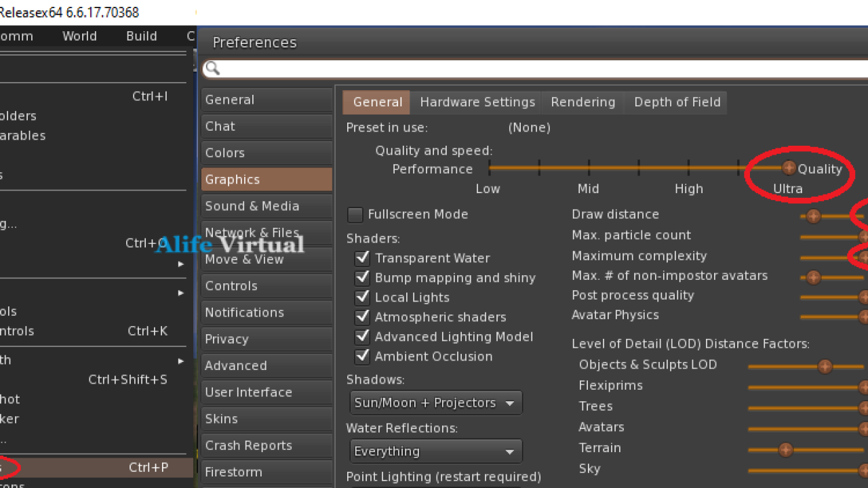Switch to User Interface preferences

point(267,392)
